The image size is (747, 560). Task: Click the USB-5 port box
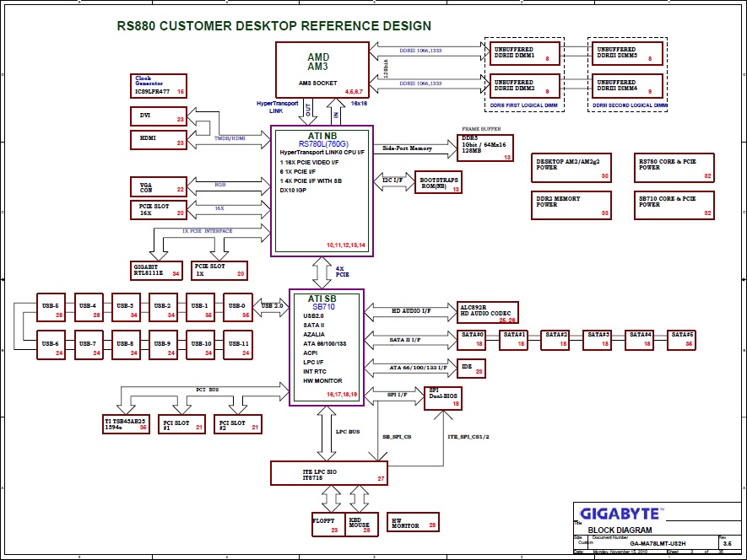[x=52, y=310]
